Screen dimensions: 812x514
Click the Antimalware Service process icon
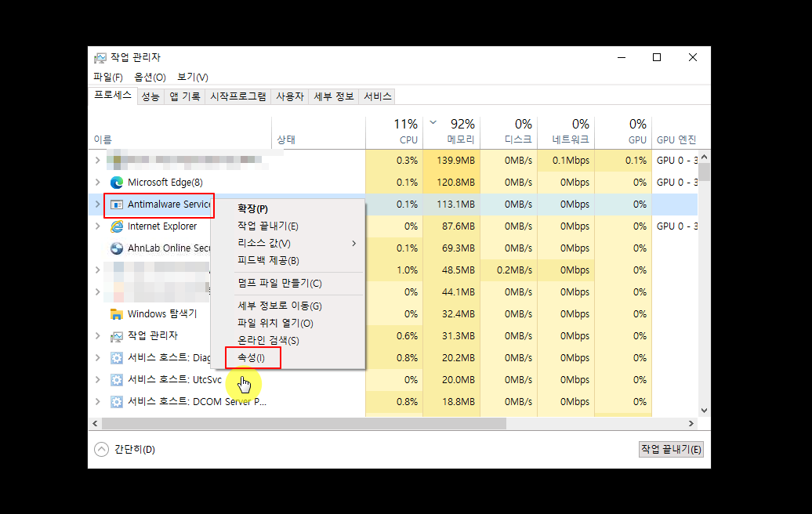tap(117, 205)
